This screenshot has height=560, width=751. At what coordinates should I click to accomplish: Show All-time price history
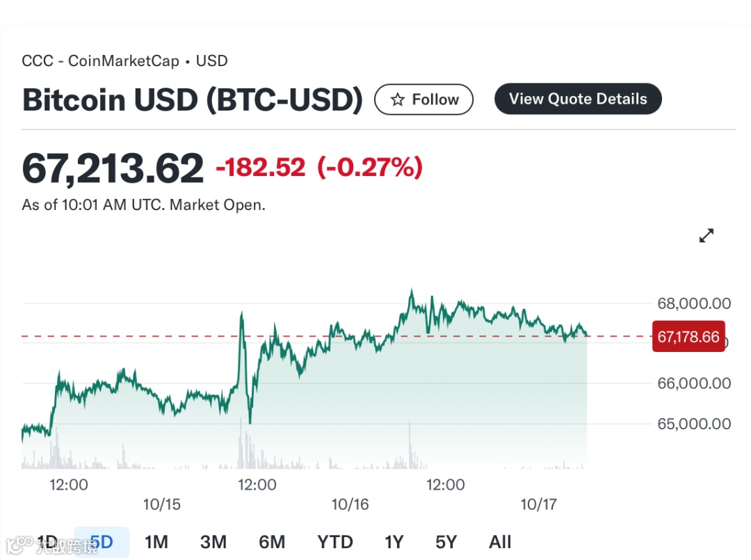500,541
